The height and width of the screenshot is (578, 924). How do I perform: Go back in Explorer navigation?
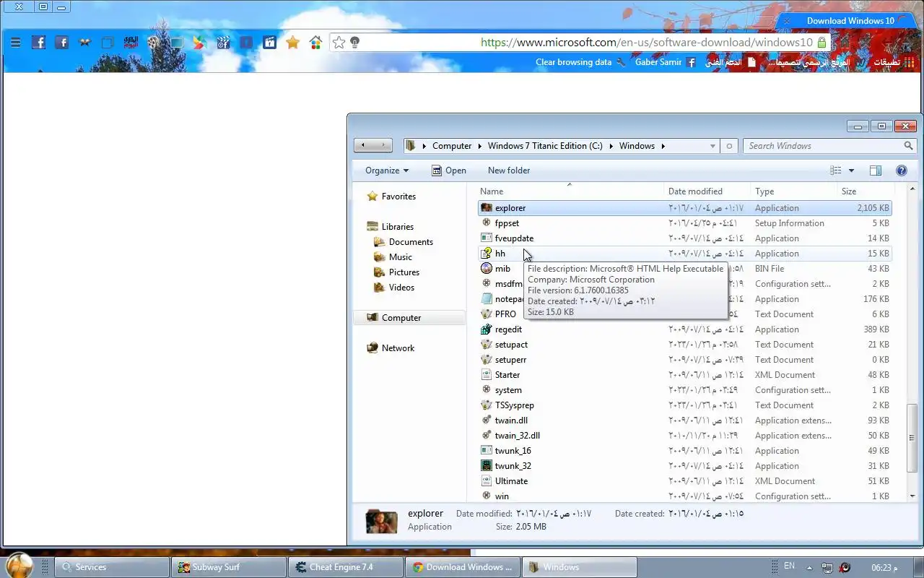pos(363,145)
